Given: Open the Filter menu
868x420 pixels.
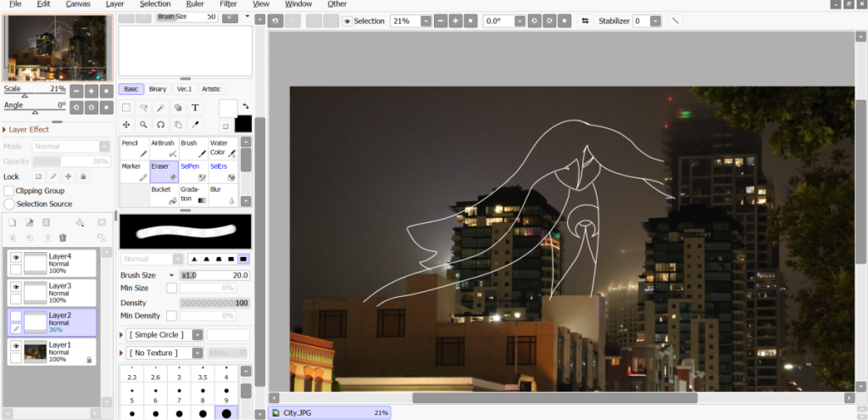Looking at the screenshot, I should click(x=228, y=4).
